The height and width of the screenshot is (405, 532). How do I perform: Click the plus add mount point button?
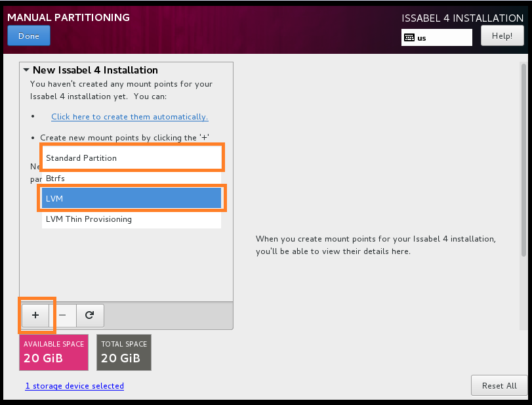[x=35, y=315]
